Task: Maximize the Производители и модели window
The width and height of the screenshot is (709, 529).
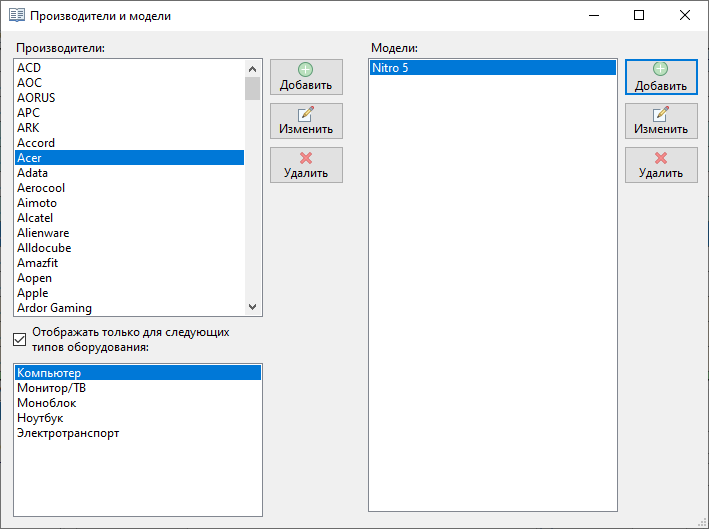Action: tap(639, 15)
